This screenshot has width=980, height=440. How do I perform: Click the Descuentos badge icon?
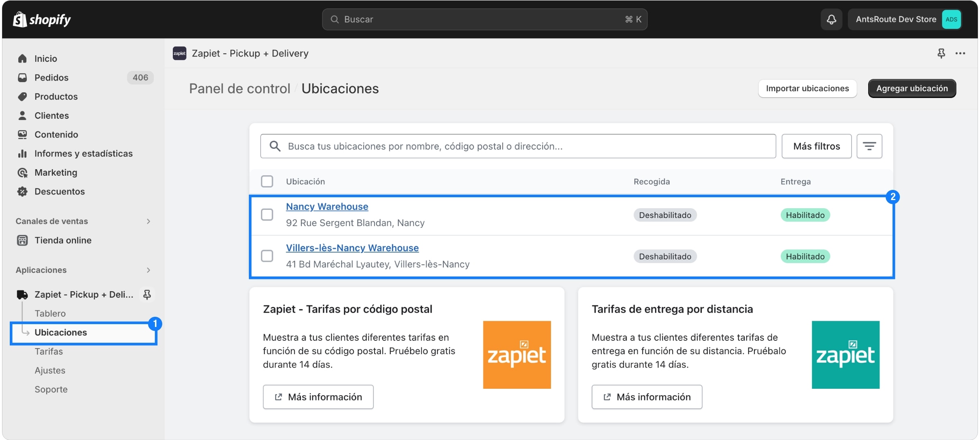click(x=22, y=192)
